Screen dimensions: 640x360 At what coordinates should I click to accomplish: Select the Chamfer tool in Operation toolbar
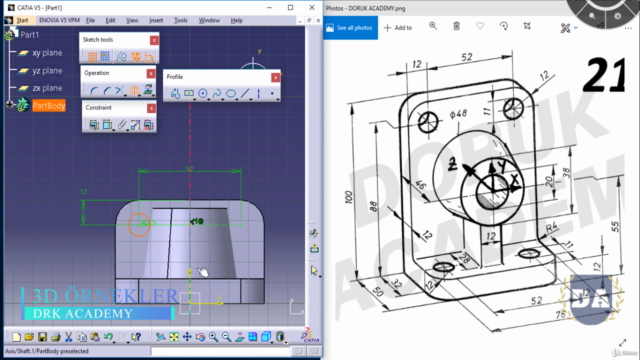click(107, 91)
